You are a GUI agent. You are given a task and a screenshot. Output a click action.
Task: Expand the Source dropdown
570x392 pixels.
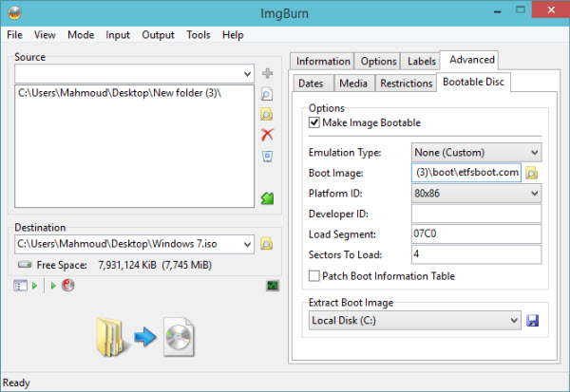247,74
